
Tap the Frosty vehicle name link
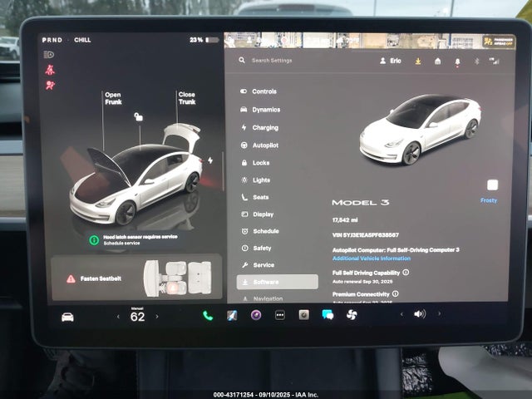489,200
